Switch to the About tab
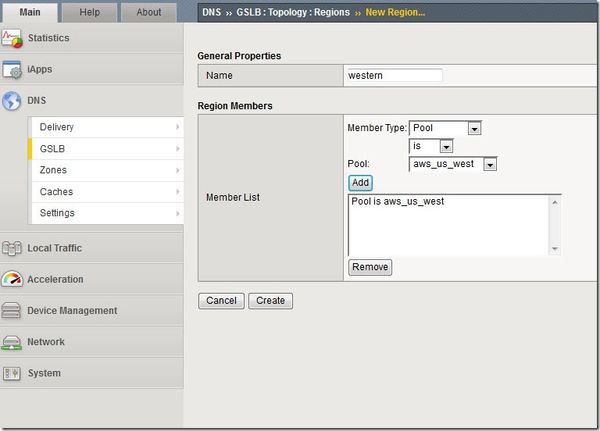600x431 pixels. [x=148, y=12]
